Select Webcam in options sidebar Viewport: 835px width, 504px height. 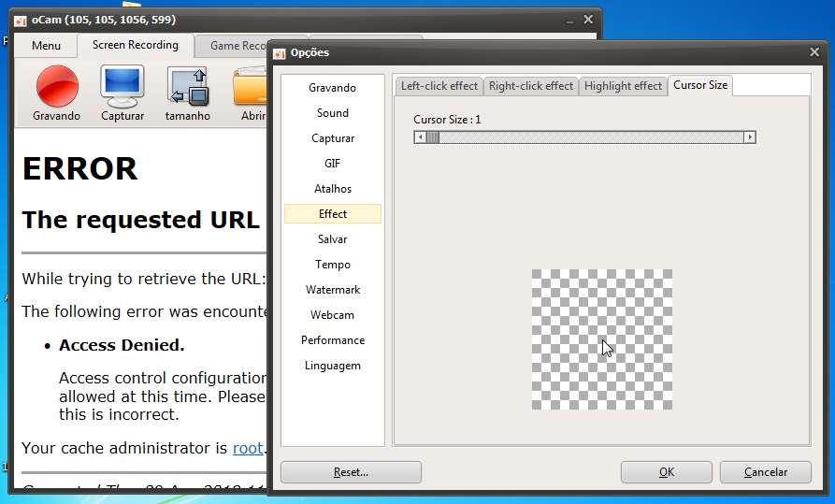(x=332, y=315)
